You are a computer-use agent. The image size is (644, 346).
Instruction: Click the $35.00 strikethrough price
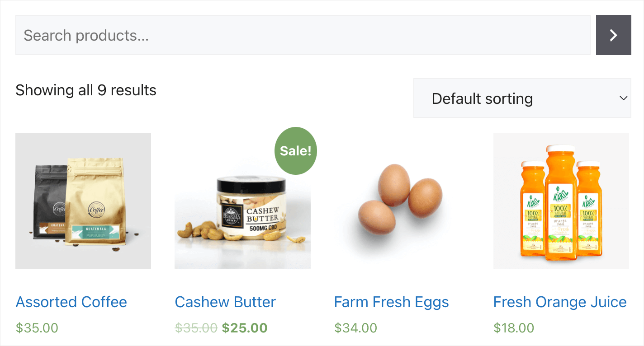(196, 327)
